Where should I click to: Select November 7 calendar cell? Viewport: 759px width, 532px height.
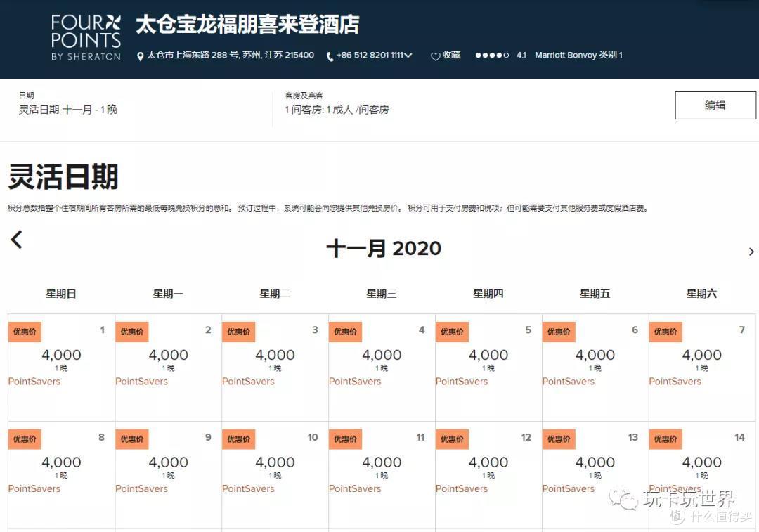tap(702, 368)
